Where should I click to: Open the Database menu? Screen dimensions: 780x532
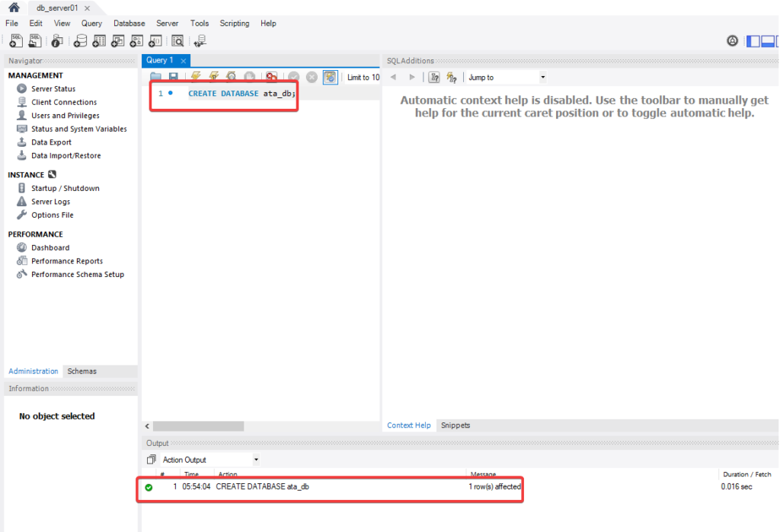click(129, 24)
